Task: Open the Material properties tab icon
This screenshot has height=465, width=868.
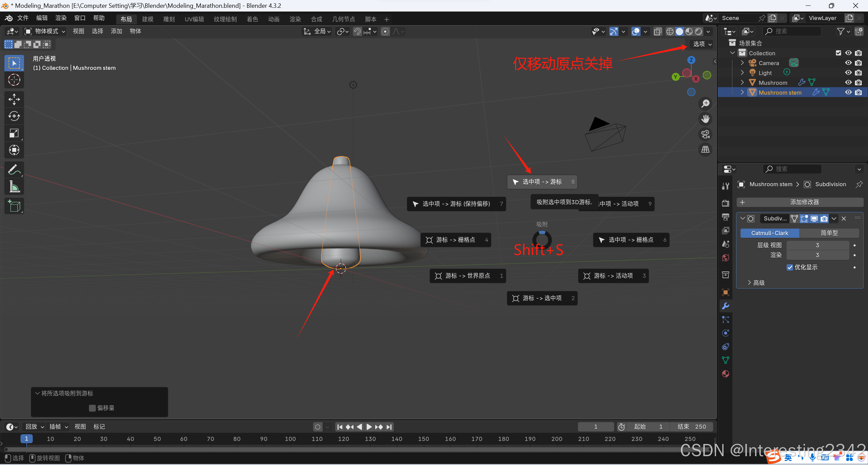Action: [x=725, y=374]
